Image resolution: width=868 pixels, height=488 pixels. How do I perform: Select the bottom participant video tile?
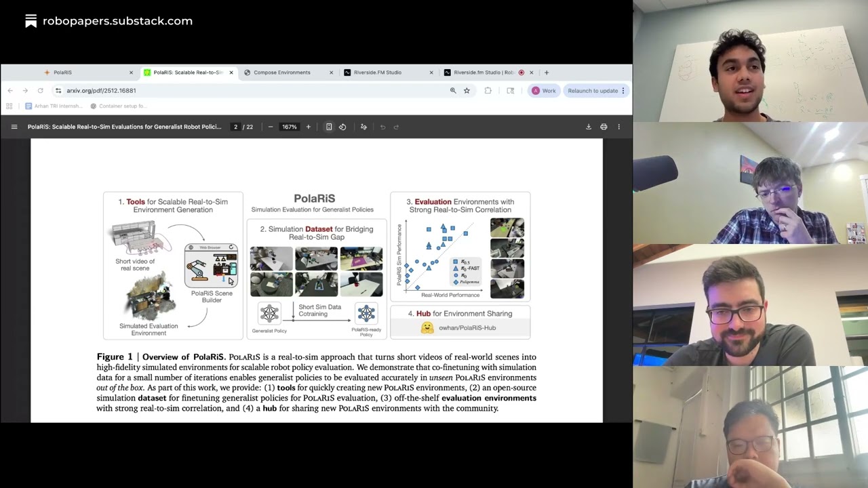click(751, 427)
